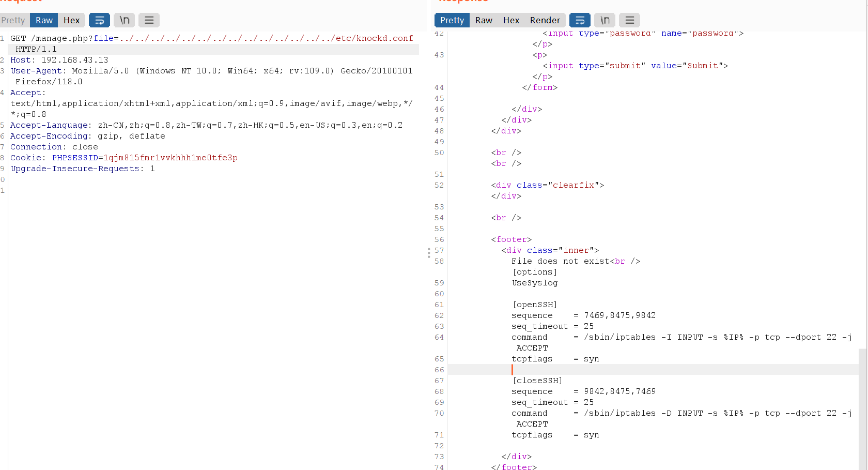Click 'File does not exist' response text

click(561, 261)
